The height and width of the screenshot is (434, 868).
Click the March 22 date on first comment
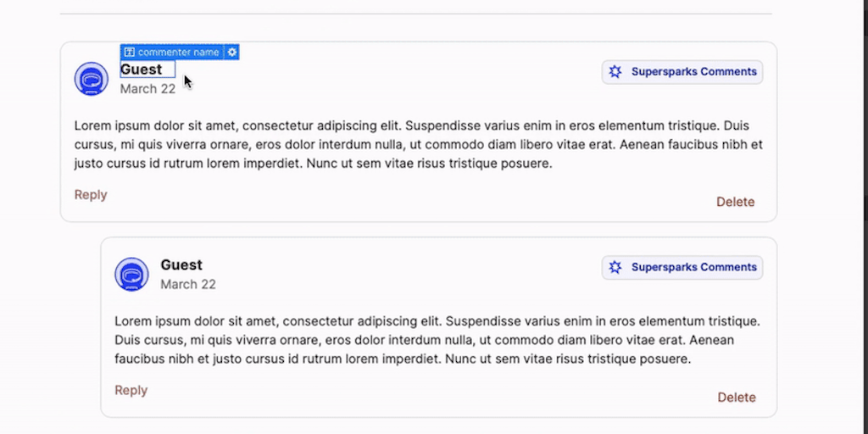click(147, 89)
